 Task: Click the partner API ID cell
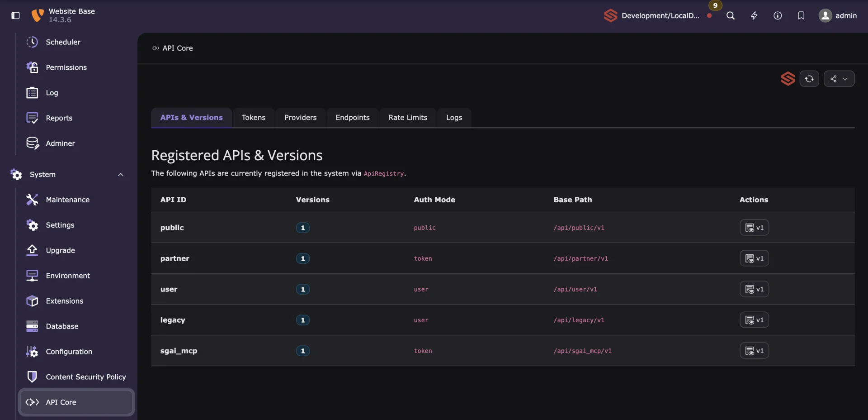(x=175, y=258)
